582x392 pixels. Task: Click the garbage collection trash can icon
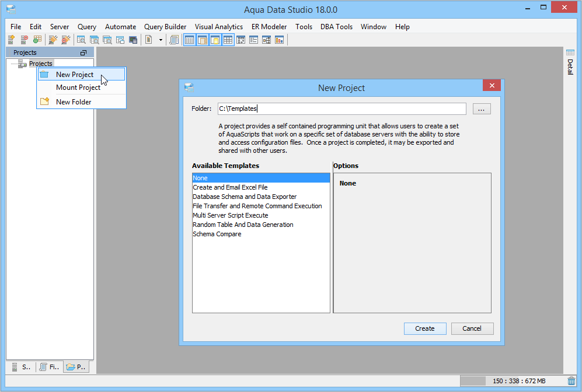coord(571,381)
